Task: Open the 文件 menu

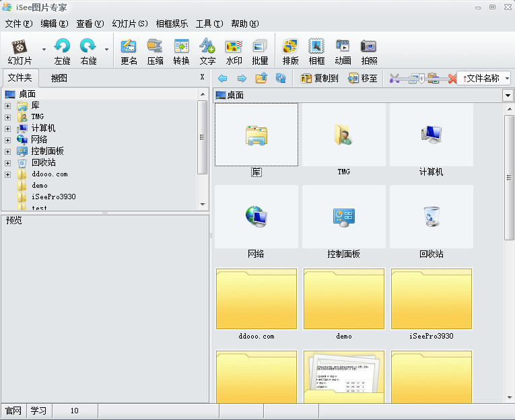Action: tap(19, 24)
